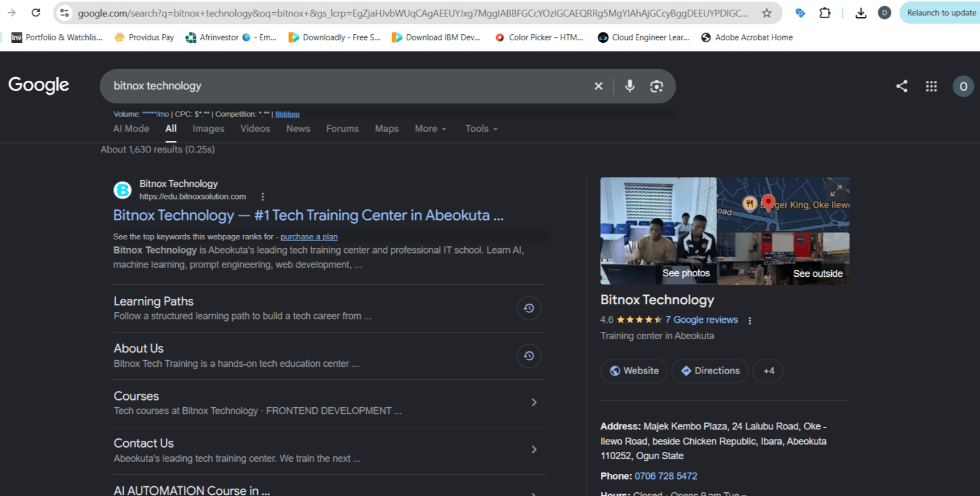Start voice search with the microphone
This screenshot has width=980, height=496.
(630, 86)
